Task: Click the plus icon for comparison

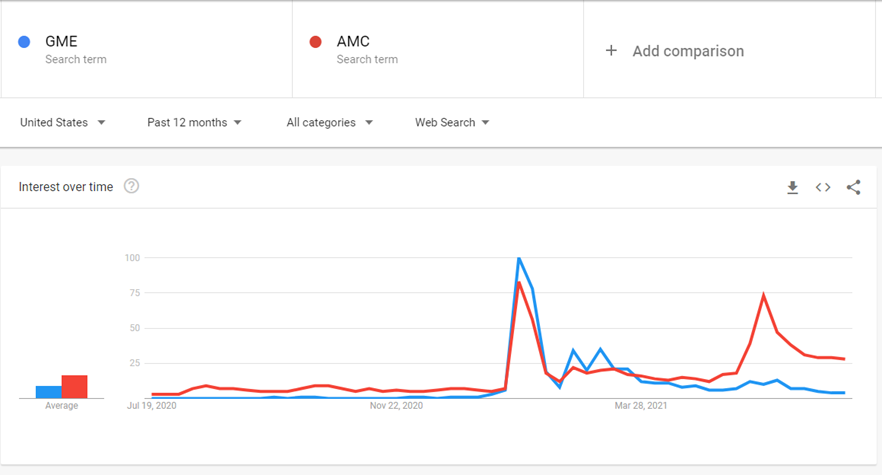Action: 611,51
